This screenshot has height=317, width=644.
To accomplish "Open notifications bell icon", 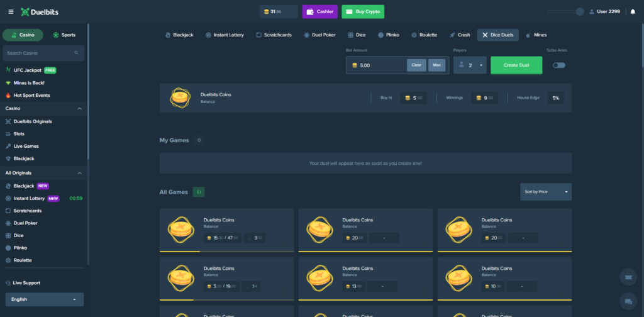I will (x=633, y=11).
